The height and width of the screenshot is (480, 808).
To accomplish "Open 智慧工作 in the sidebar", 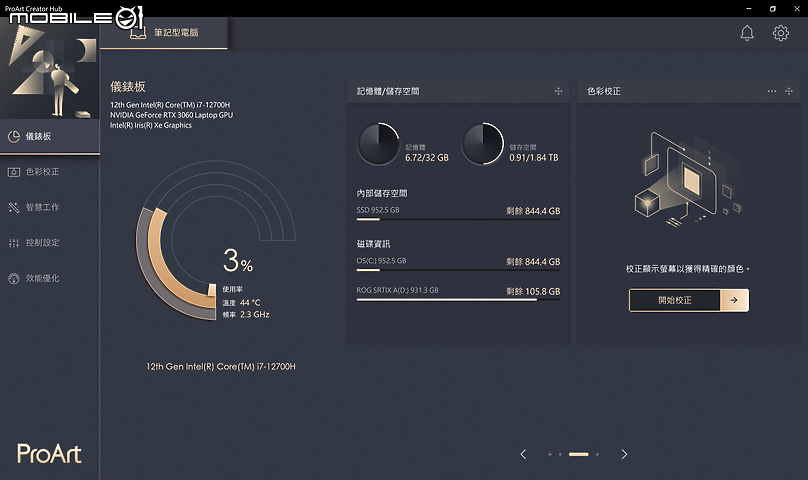I will 49,207.
